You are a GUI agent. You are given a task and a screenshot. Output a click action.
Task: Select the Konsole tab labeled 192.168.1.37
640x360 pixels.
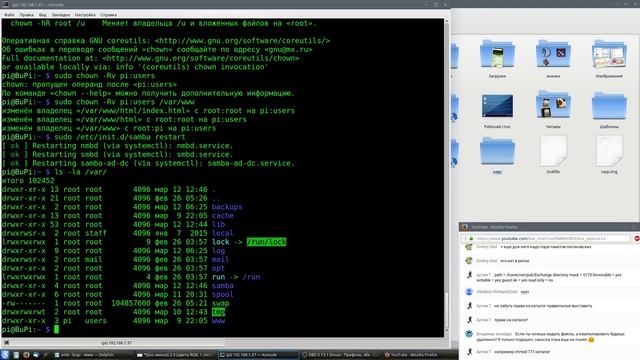[116, 343]
